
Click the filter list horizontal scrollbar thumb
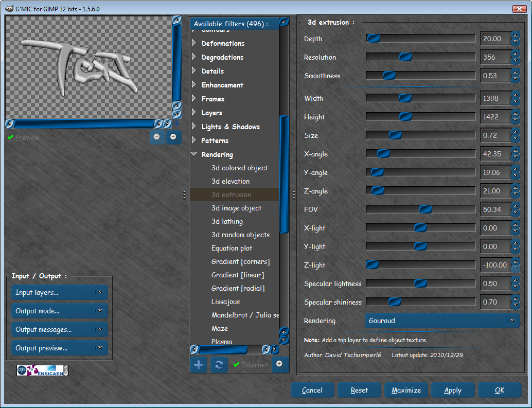[x=223, y=349]
